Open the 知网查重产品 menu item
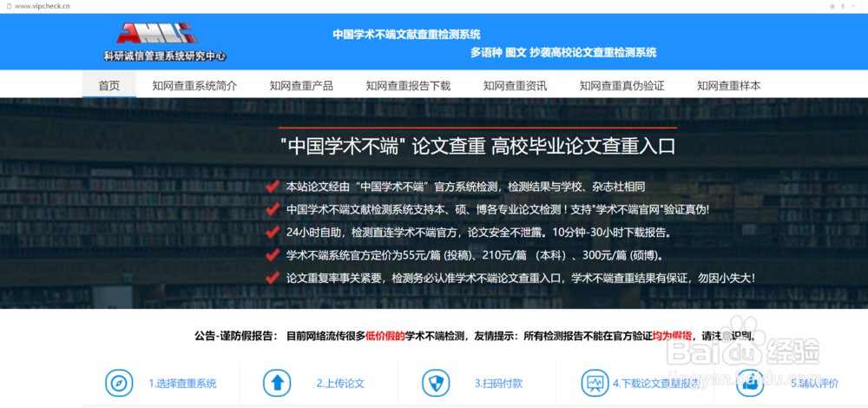This screenshot has width=868, height=408. point(301,86)
